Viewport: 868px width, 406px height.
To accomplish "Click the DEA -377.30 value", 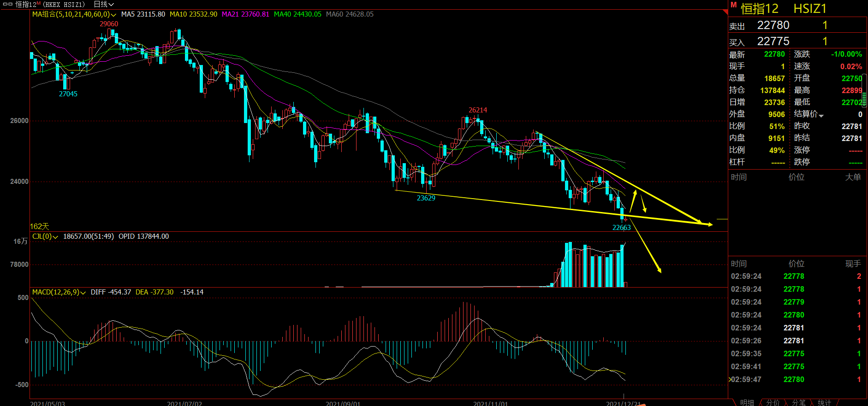I will 155,292.
